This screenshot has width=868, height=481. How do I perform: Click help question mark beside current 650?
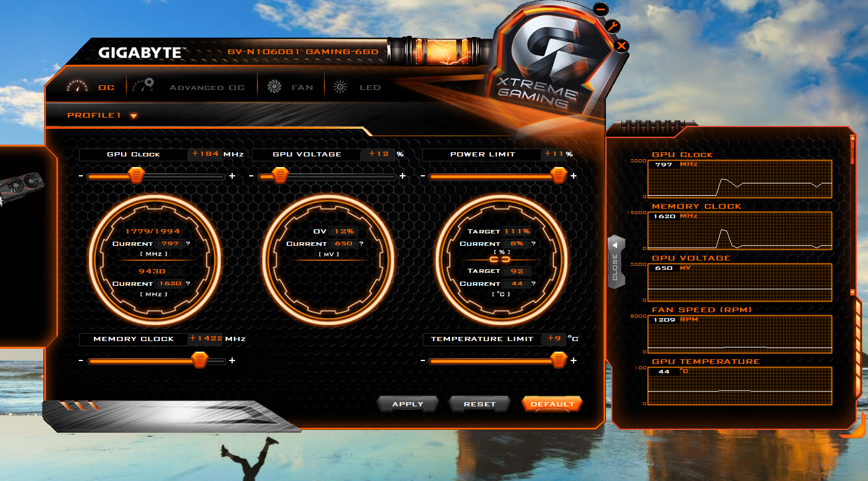click(361, 243)
